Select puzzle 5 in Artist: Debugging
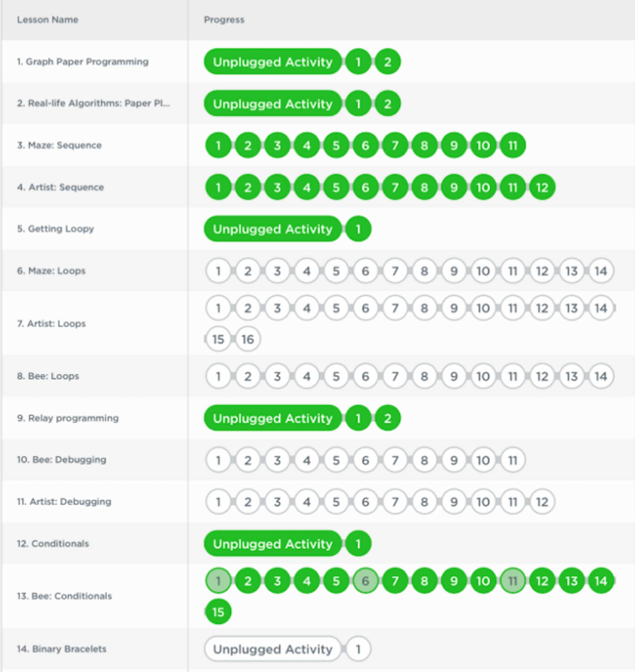This screenshot has width=635, height=672. click(336, 502)
